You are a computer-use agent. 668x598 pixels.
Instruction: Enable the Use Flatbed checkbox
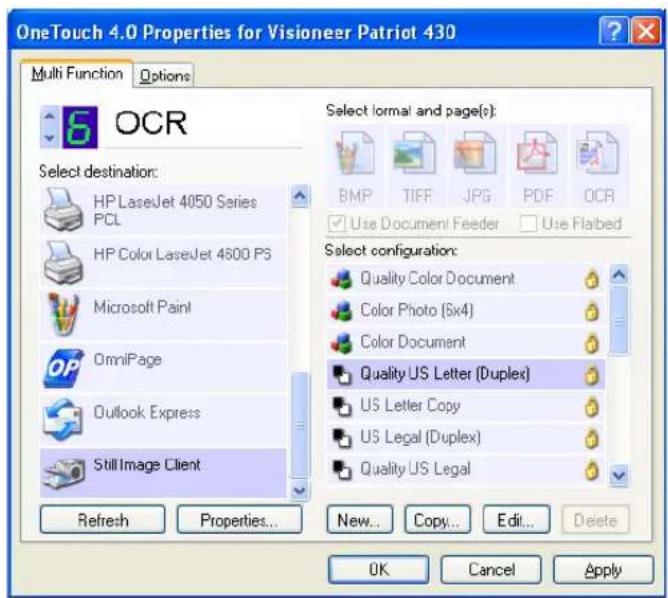[528, 223]
